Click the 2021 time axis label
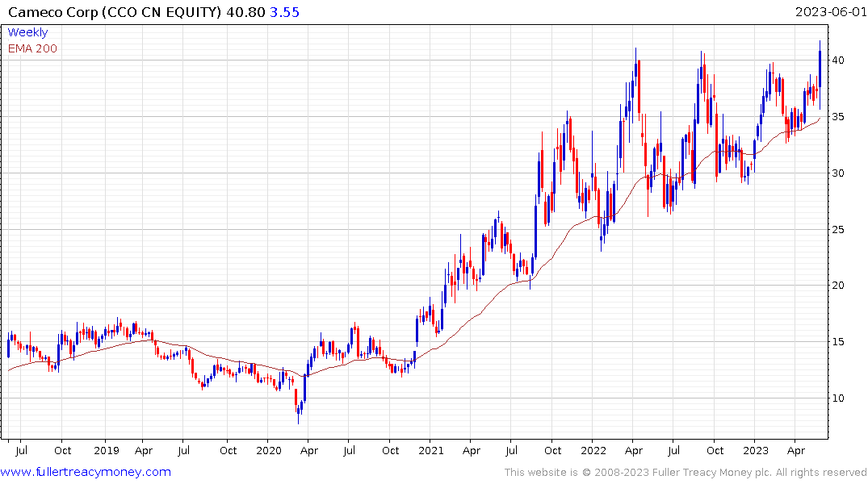 click(x=430, y=450)
